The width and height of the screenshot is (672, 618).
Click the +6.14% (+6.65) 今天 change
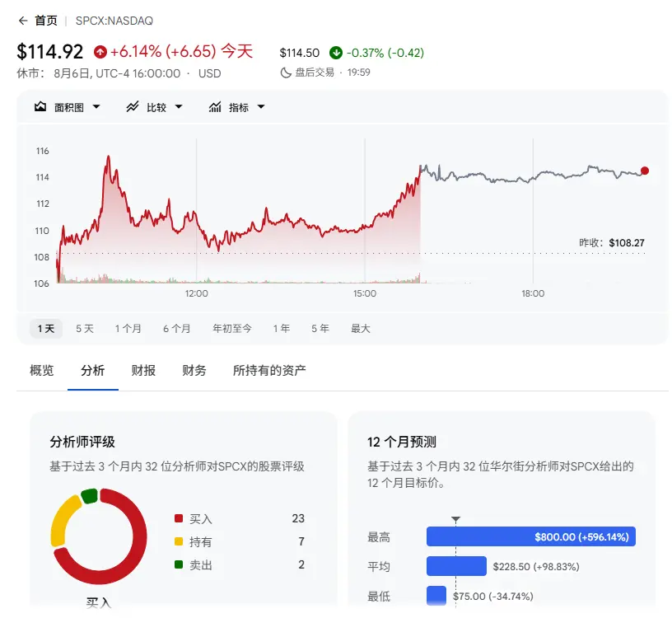pyautogui.click(x=182, y=51)
